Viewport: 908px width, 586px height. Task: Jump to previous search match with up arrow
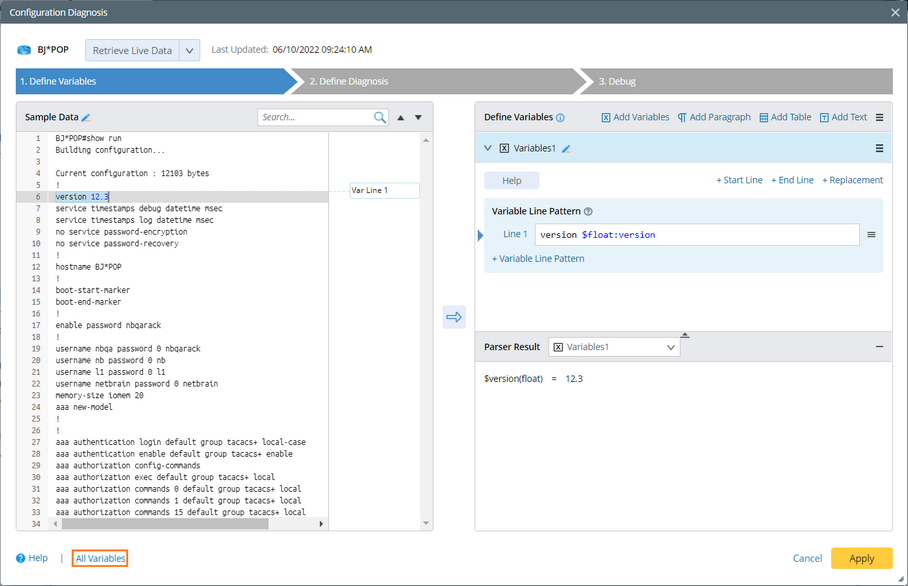coord(401,118)
